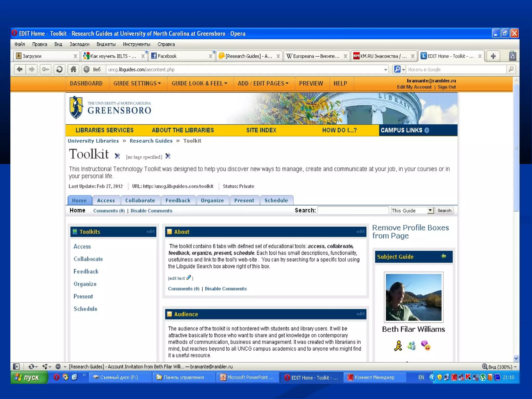This screenshot has width=532, height=399.
Task: Open the Add / Edit Pages dropdown
Action: click(263, 83)
